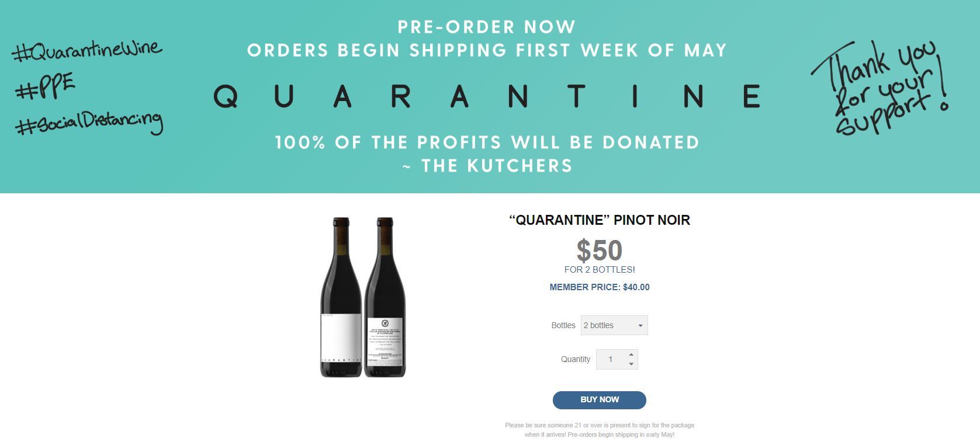This screenshot has width=980, height=442.
Task: Click the handwritten Thank You note
Action: (x=880, y=88)
